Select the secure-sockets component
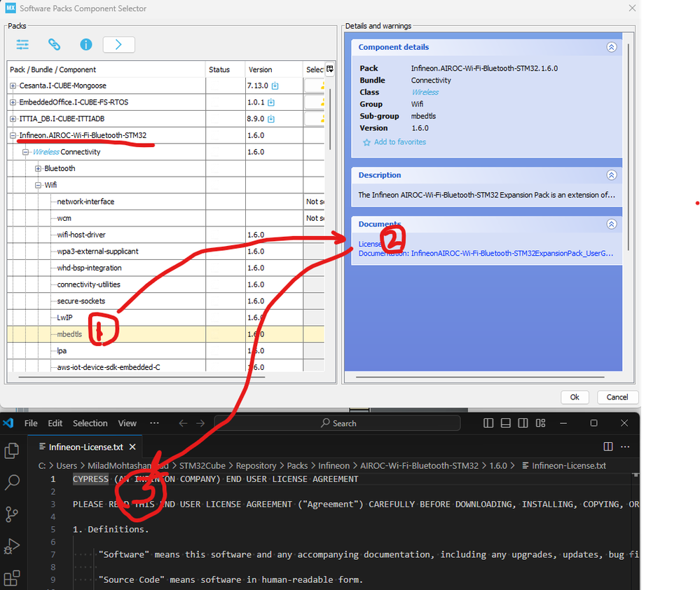Image resolution: width=700 pixels, height=590 pixels. pyautogui.click(x=81, y=301)
